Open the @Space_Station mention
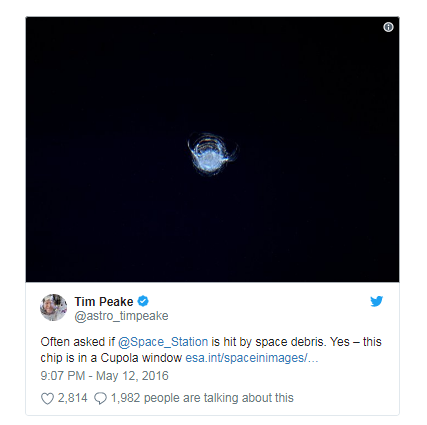 (x=163, y=342)
